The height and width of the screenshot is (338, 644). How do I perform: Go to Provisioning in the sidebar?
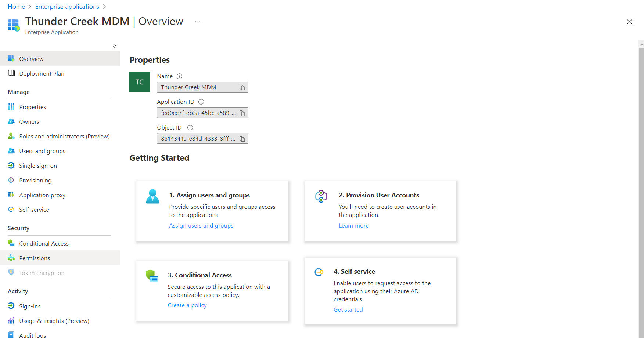35,181
